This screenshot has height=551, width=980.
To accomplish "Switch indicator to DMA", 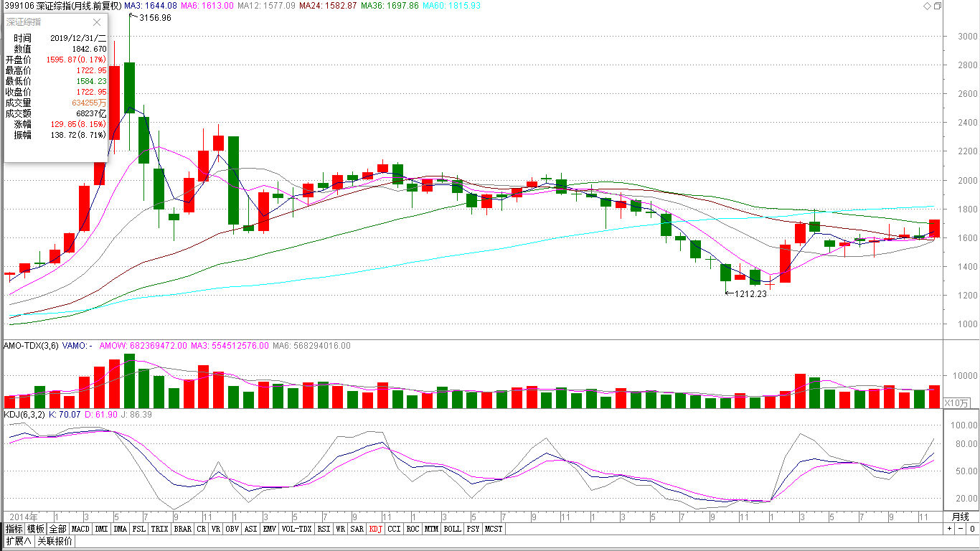I will pyautogui.click(x=120, y=529).
